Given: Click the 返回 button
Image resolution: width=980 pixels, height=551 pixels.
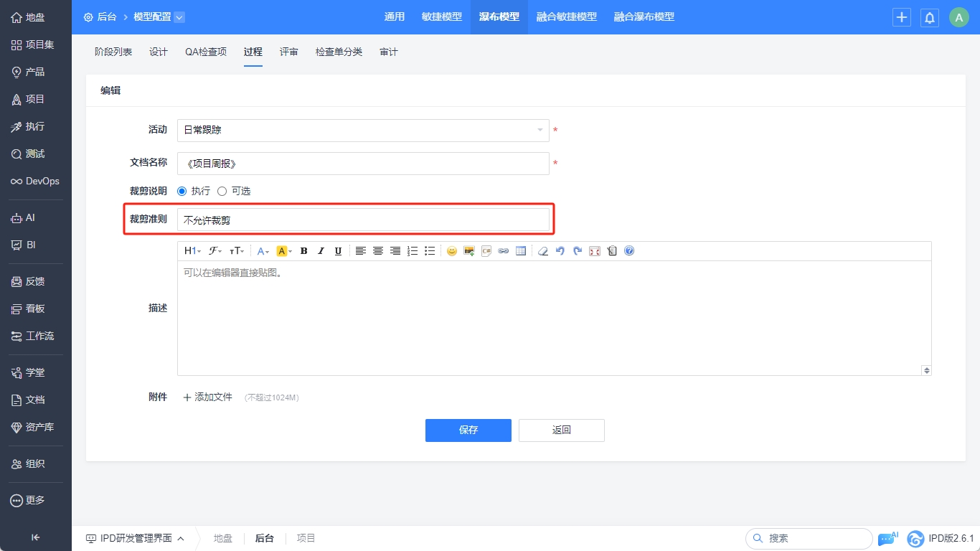Looking at the screenshot, I should (561, 430).
